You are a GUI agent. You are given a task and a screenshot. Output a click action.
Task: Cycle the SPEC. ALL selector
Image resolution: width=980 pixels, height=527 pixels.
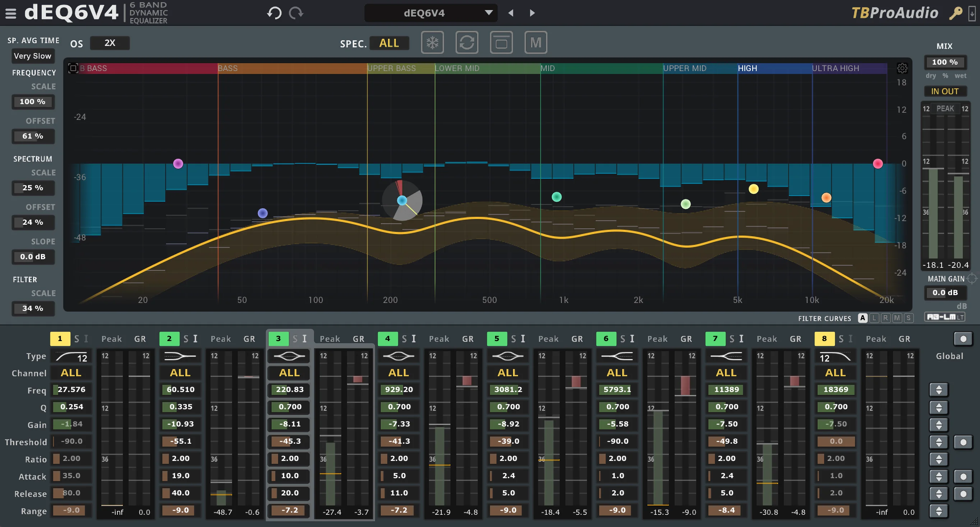pyautogui.click(x=389, y=43)
